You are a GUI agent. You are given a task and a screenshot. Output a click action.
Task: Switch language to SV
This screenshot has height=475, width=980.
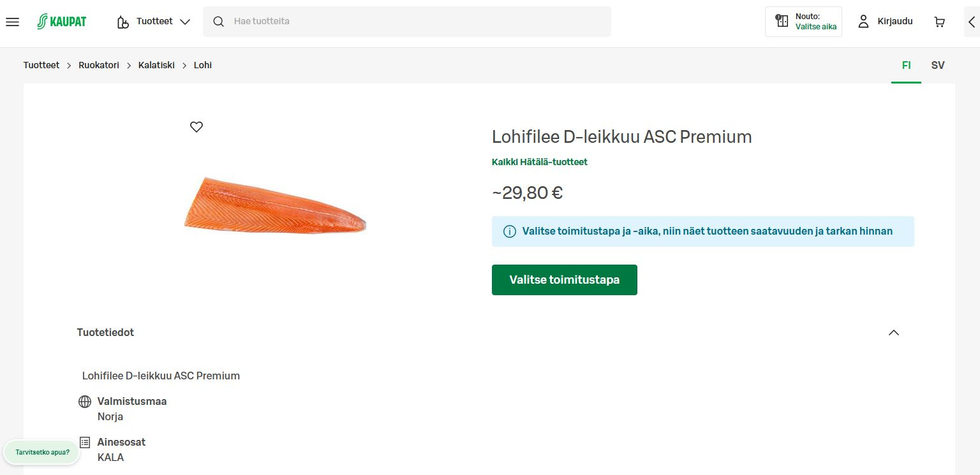[x=937, y=65]
